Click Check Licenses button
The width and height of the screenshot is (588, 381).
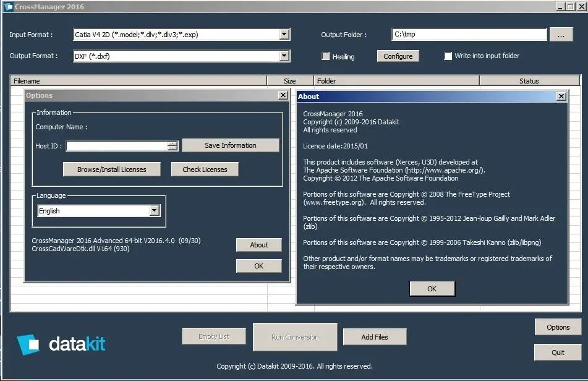coord(205,169)
